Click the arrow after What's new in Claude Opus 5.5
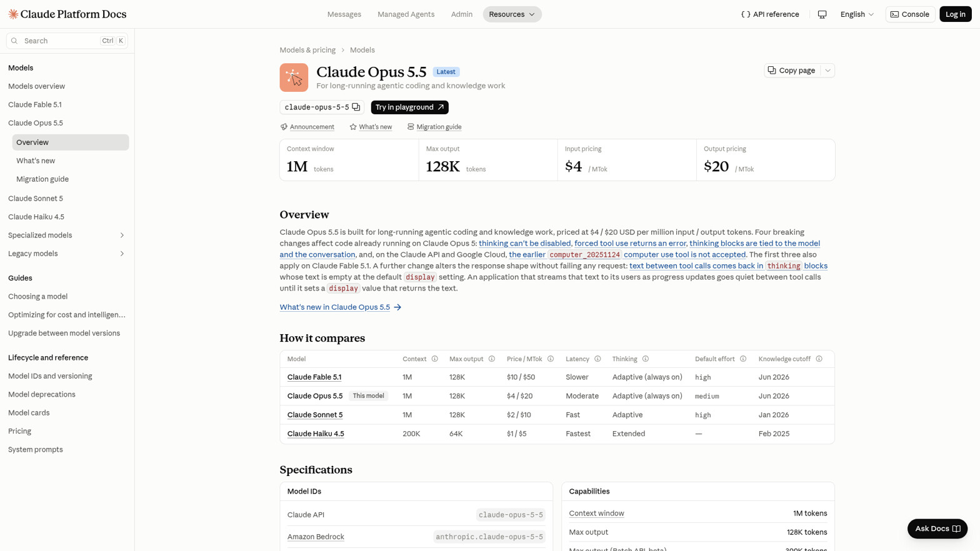The width and height of the screenshot is (980, 551). [x=397, y=307]
